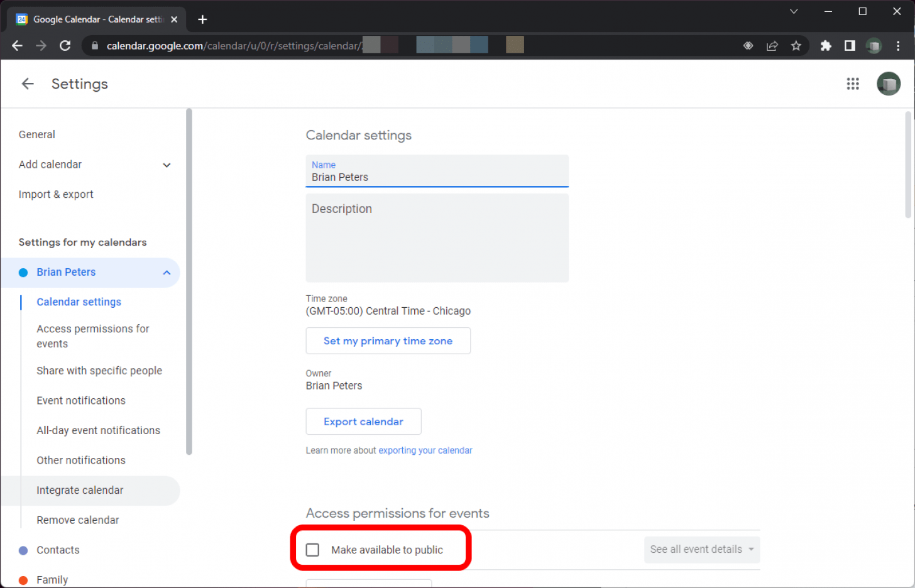Screen dimensions: 915x588
Task: Follow the exporting your calendar link
Action: point(425,450)
